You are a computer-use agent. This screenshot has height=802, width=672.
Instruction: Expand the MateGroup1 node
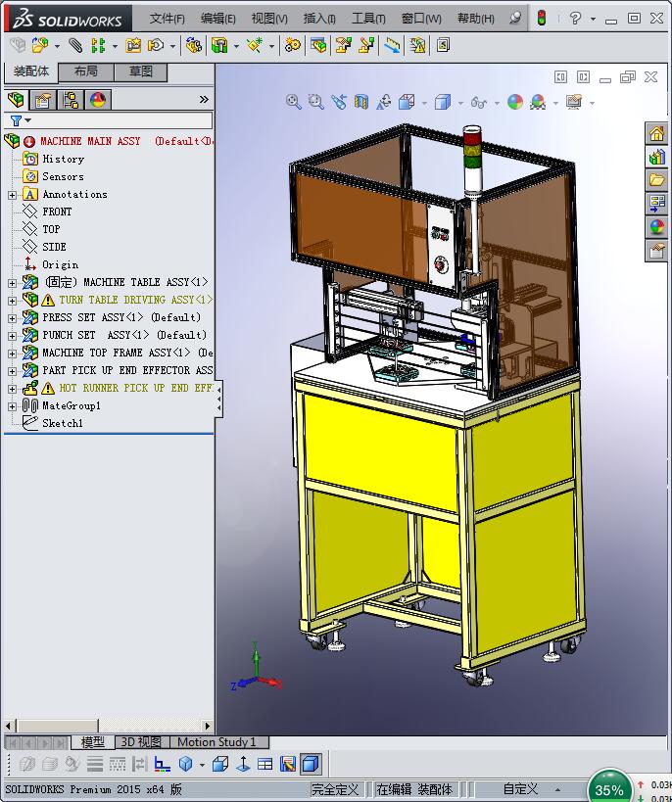tap(13, 406)
